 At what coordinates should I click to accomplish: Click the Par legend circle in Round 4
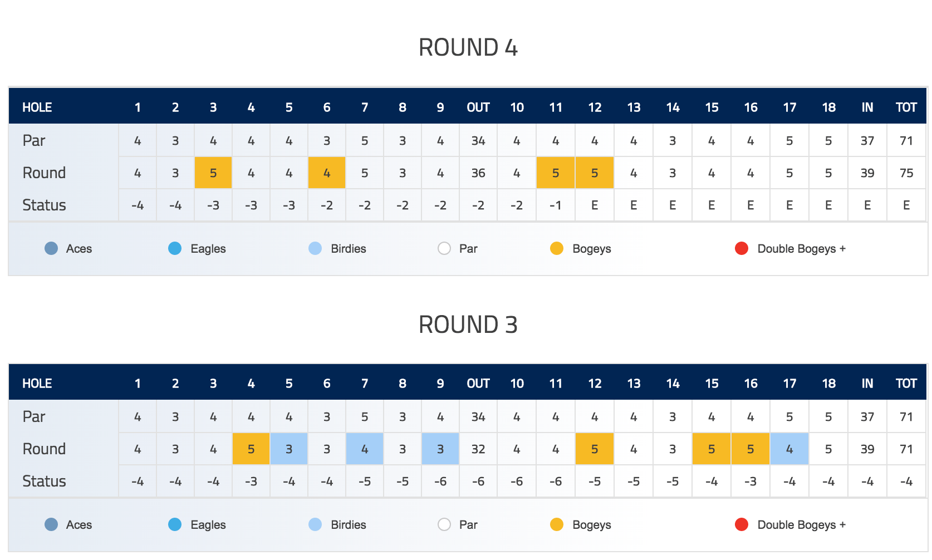[x=444, y=248]
